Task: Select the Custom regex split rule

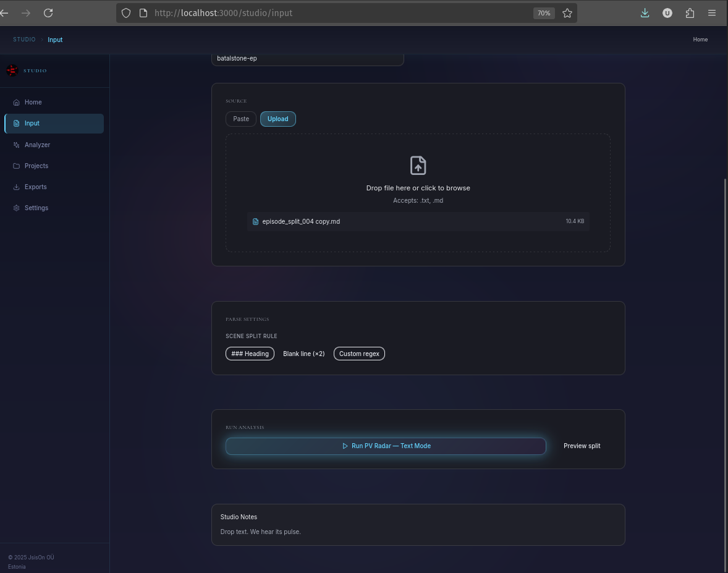Action: click(x=359, y=353)
